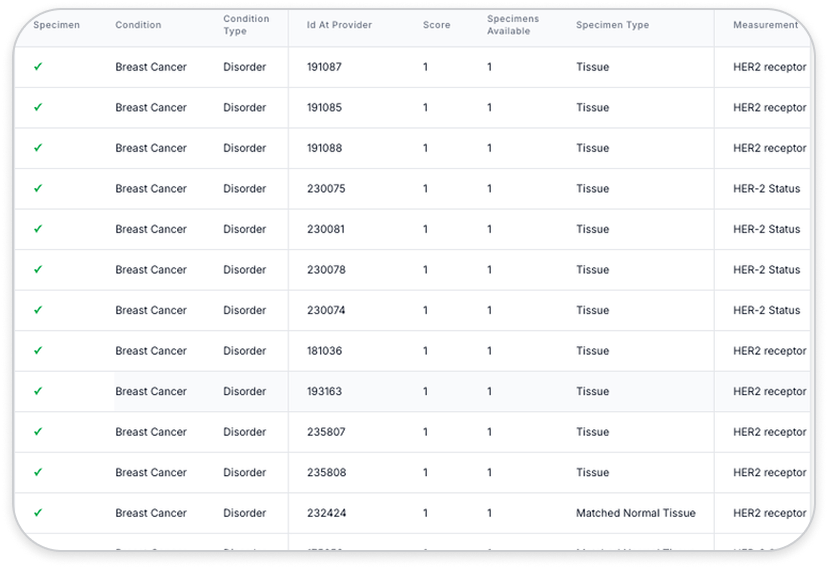Select provider ID 230075

point(326,189)
